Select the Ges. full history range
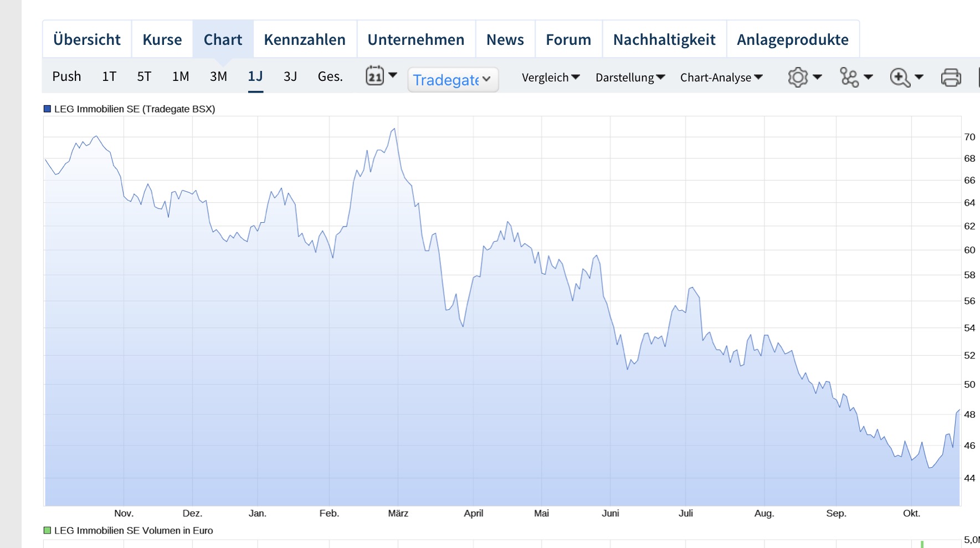Image resolution: width=980 pixels, height=548 pixels. coord(330,76)
